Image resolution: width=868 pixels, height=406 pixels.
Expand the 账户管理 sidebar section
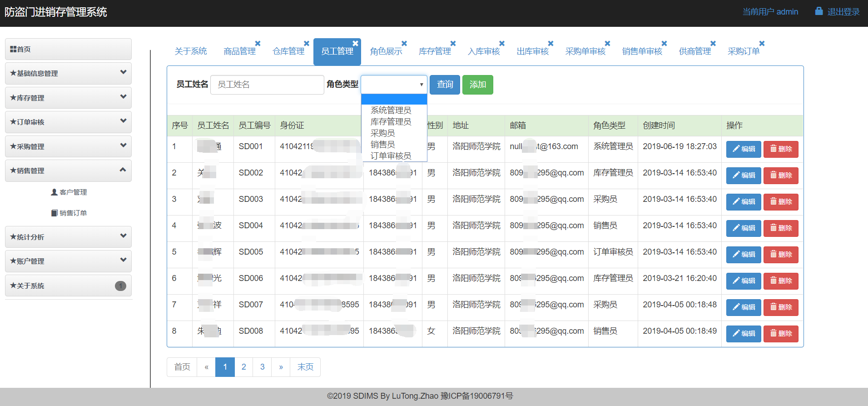tap(68, 261)
